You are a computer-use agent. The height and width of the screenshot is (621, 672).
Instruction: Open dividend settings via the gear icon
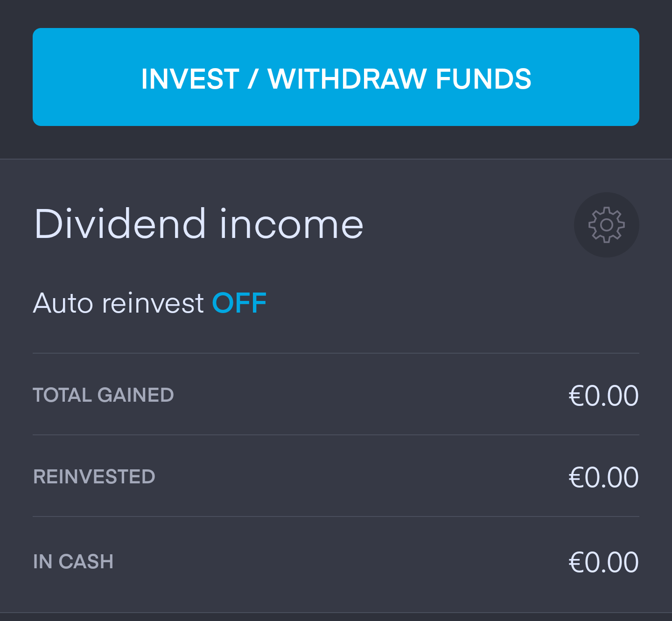coord(606,225)
